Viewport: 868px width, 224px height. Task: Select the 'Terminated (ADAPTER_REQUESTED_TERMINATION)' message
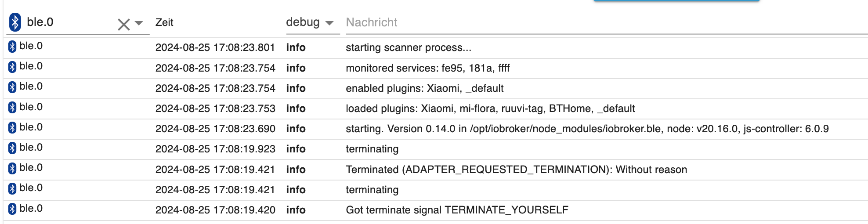coord(516,170)
